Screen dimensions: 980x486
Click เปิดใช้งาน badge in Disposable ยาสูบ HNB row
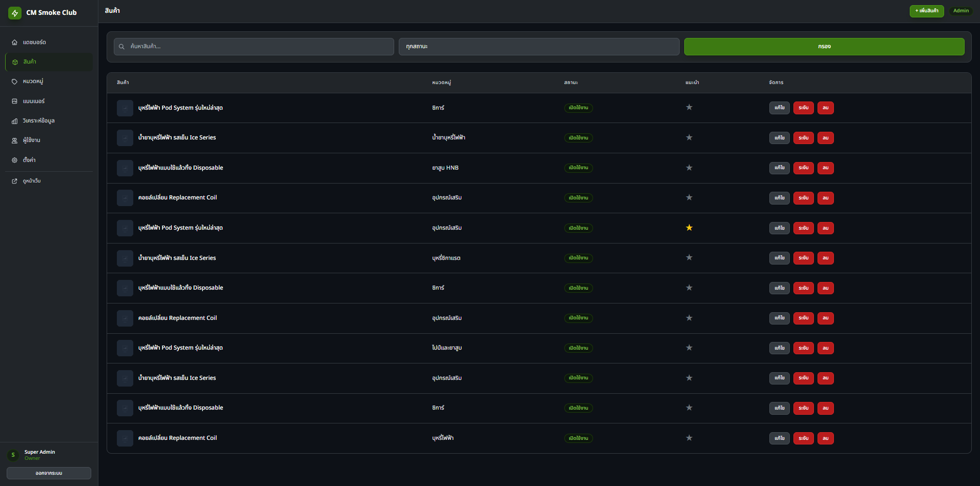point(579,168)
